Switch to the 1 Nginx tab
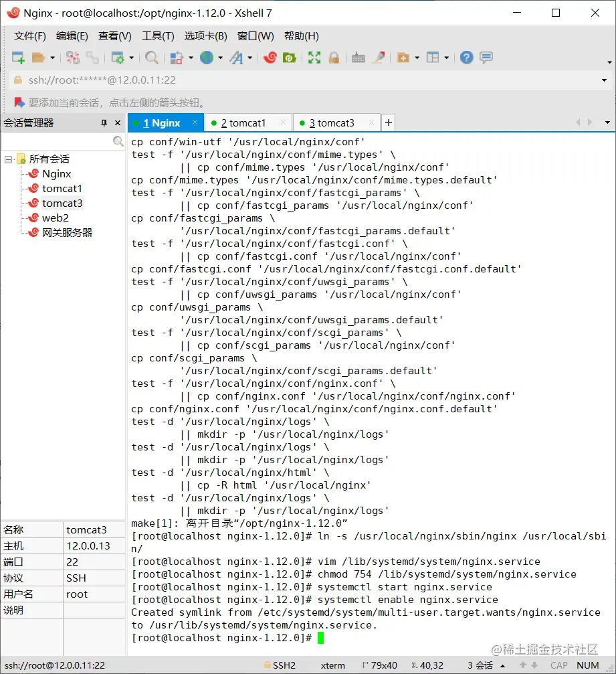 click(x=161, y=123)
